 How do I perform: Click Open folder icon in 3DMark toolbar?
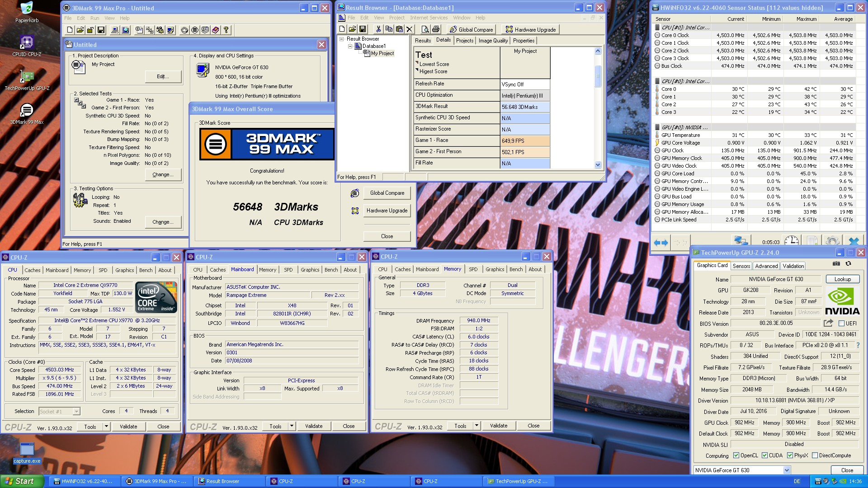80,30
